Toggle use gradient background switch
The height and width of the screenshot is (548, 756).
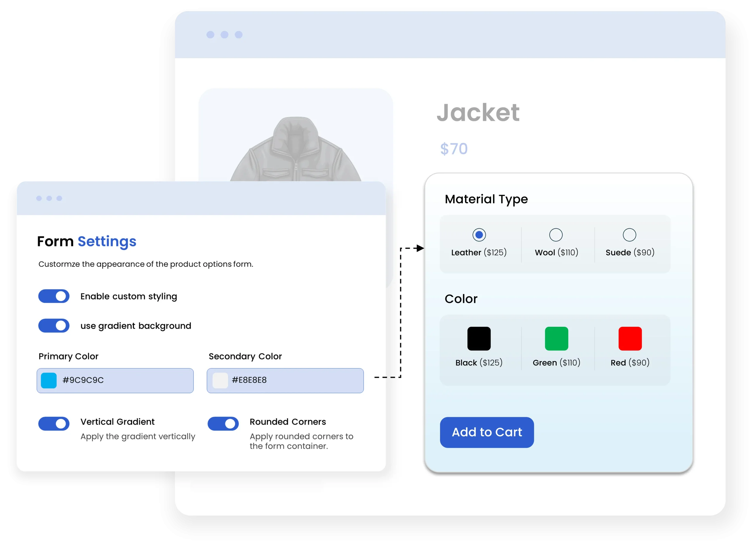coord(54,326)
